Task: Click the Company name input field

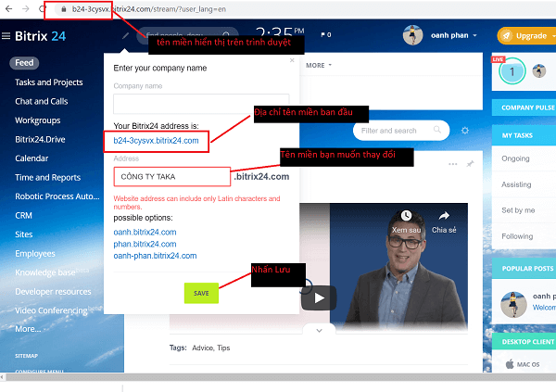Action: coord(201,104)
